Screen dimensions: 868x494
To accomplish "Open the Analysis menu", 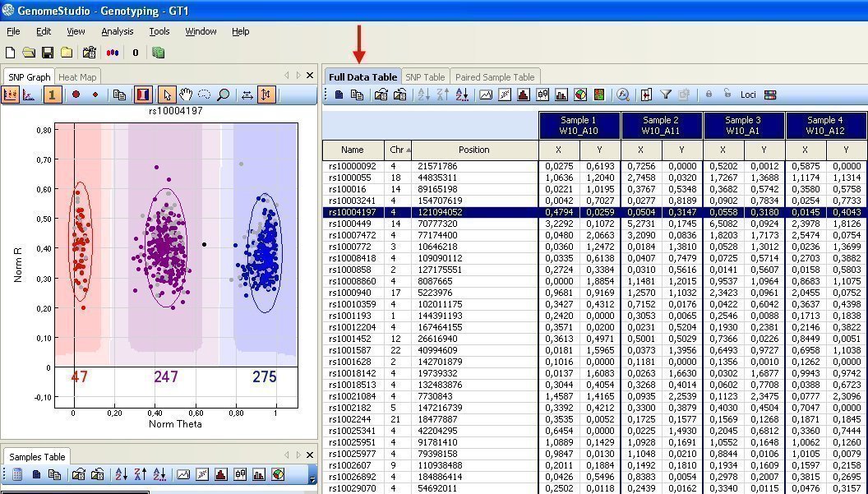I will point(117,31).
